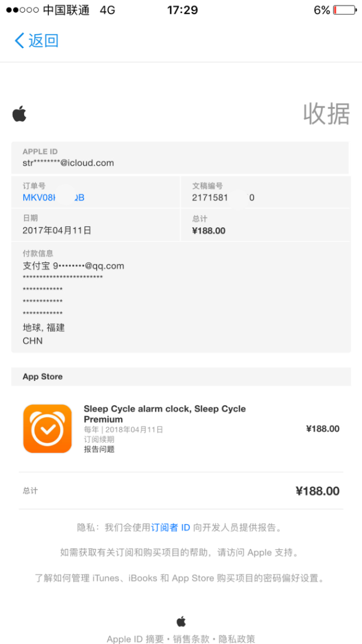
Task: Tap the blue back chevron arrow
Action: 20,40
